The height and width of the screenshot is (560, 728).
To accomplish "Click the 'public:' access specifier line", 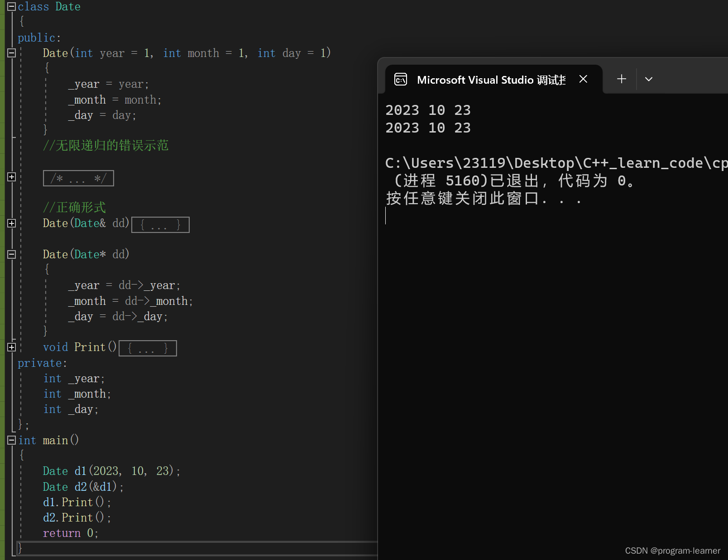I will coord(39,38).
